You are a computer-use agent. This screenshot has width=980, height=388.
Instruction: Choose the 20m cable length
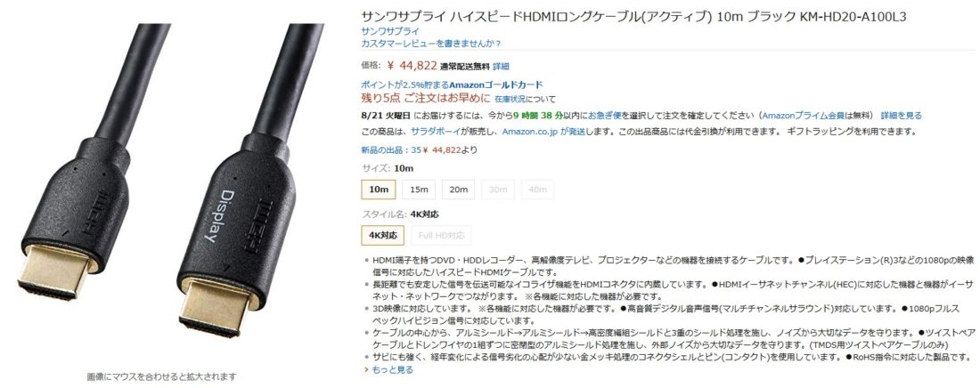(458, 190)
